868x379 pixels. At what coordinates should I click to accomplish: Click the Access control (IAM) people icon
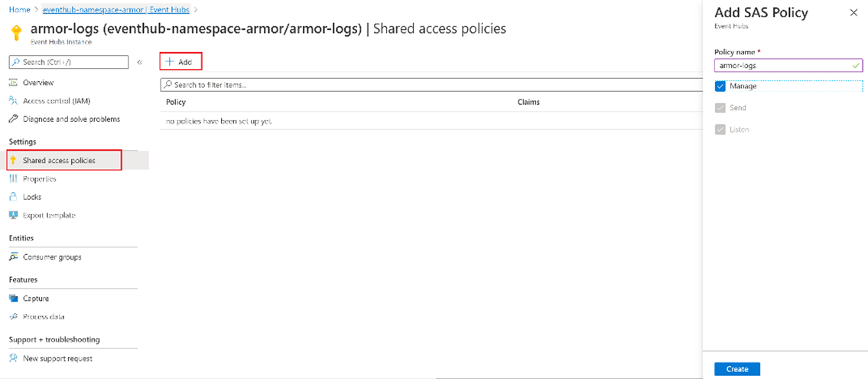pyautogui.click(x=13, y=100)
